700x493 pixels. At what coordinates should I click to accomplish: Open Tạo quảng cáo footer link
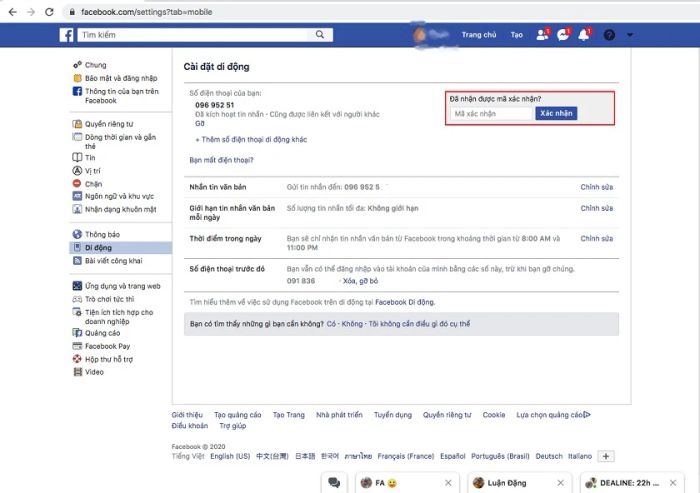click(x=238, y=414)
